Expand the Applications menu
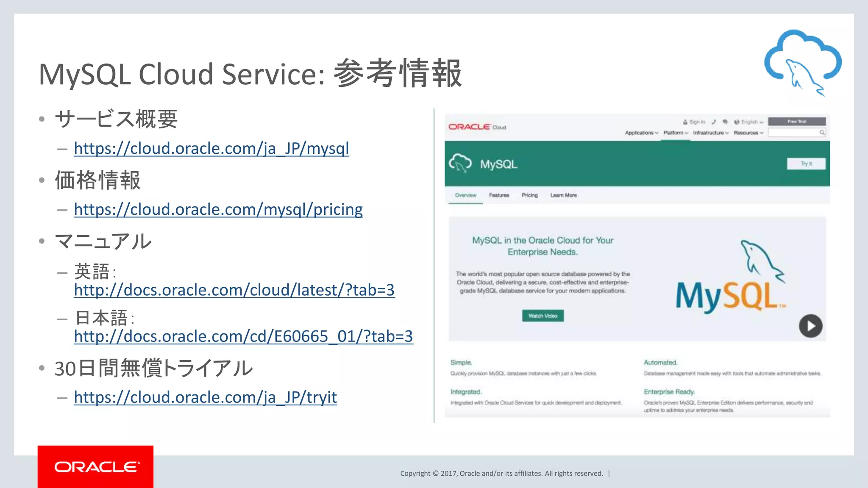The image size is (868, 488). 642,133
